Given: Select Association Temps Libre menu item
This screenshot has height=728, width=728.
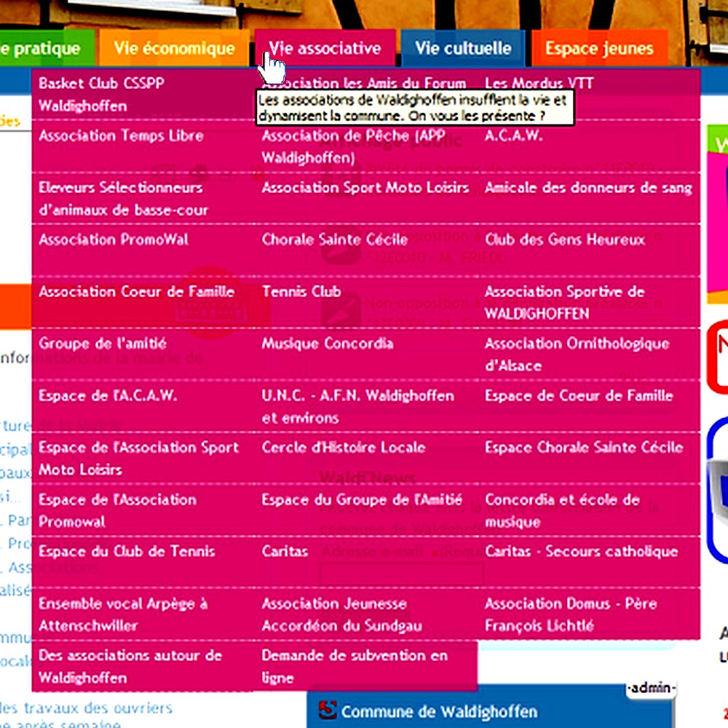Looking at the screenshot, I should [121, 135].
